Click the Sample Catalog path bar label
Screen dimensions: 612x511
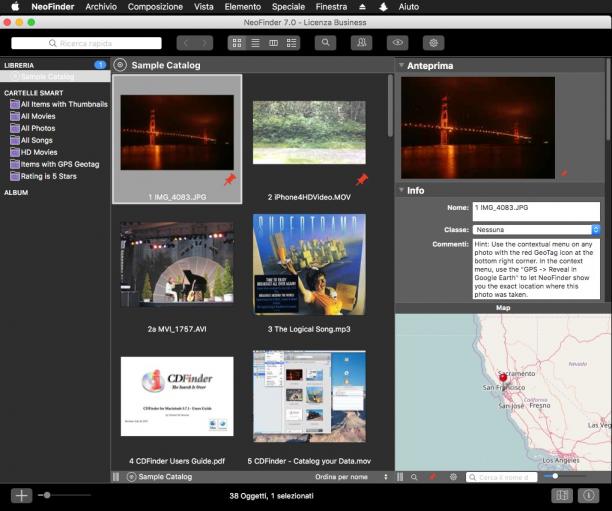coord(165,477)
